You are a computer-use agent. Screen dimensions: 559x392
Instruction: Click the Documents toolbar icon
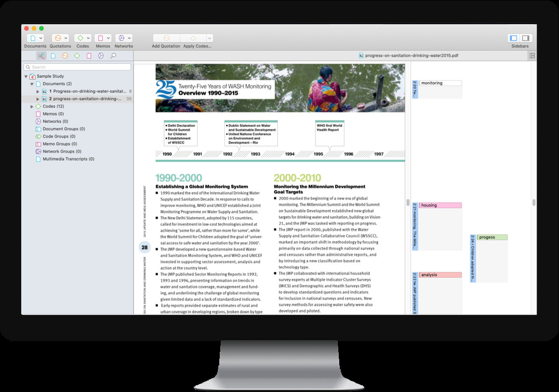point(33,38)
